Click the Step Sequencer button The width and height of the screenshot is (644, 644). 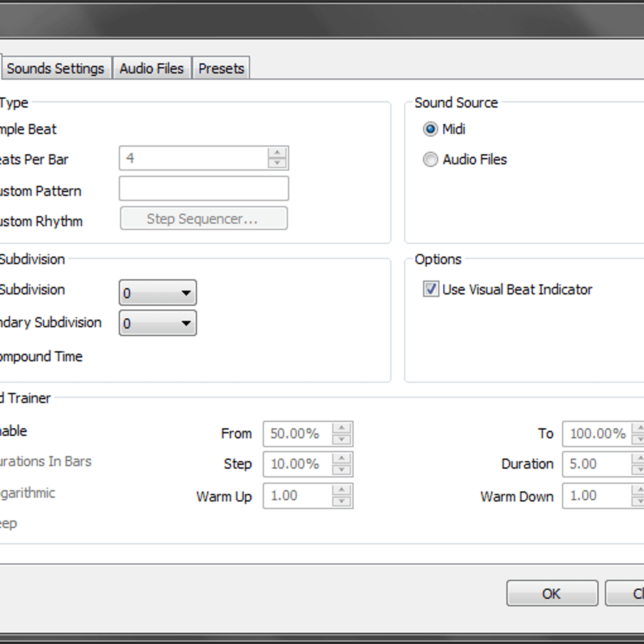pyautogui.click(x=204, y=219)
